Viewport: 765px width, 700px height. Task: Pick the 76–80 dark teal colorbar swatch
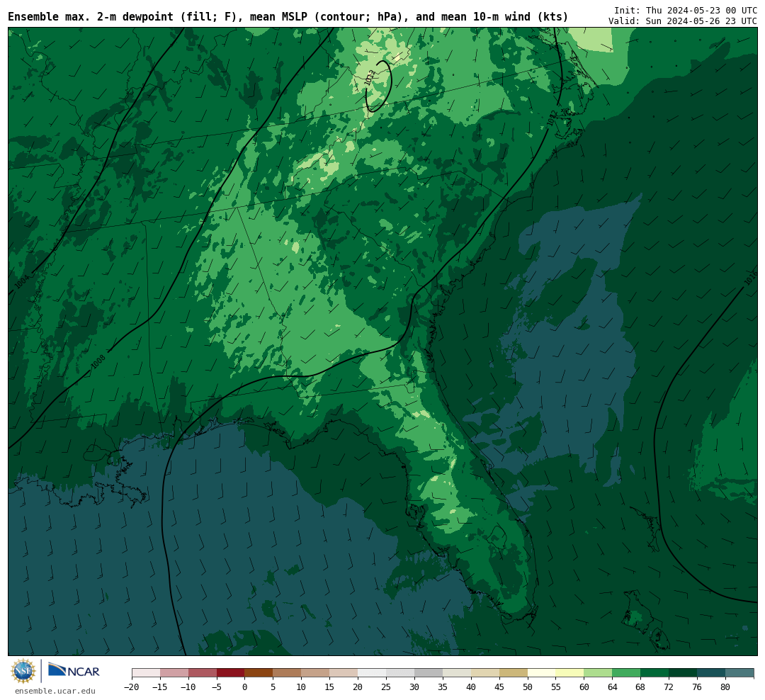(x=711, y=673)
